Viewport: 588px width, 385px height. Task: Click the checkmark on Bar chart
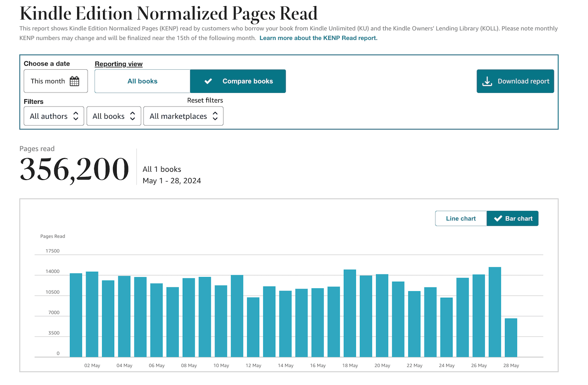pos(498,219)
